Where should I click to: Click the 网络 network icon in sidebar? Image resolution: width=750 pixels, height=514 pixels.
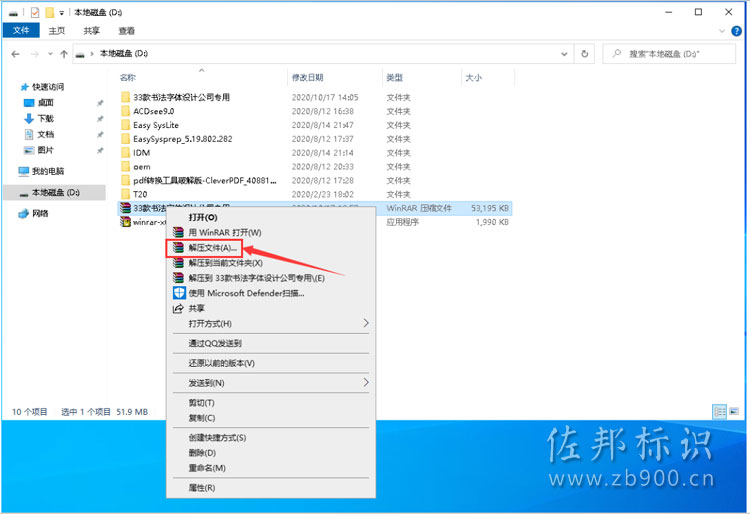[23, 214]
